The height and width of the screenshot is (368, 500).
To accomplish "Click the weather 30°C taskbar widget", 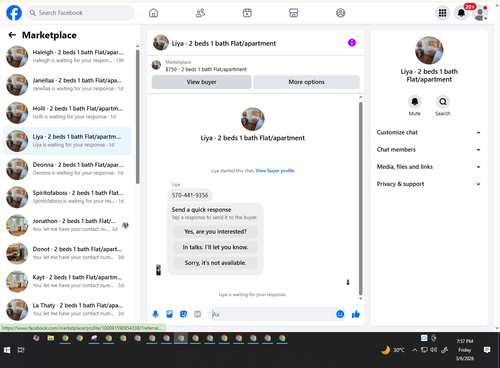I will pyautogui.click(x=393, y=350).
